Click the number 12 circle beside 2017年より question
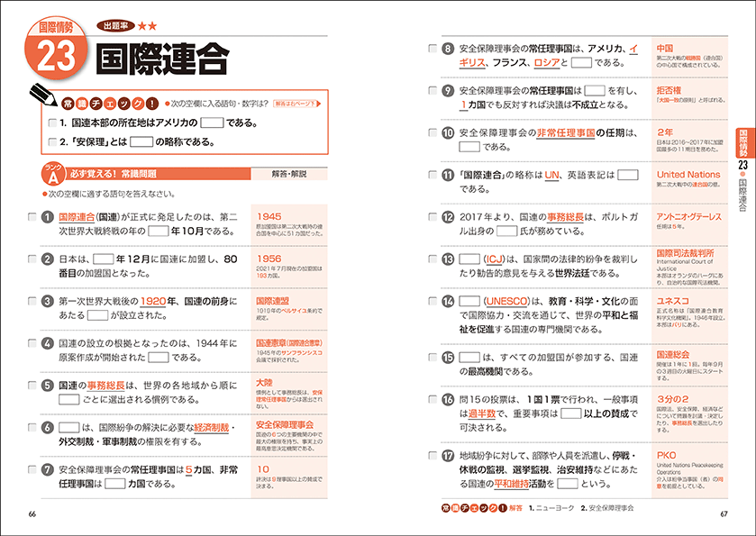 (x=448, y=217)
